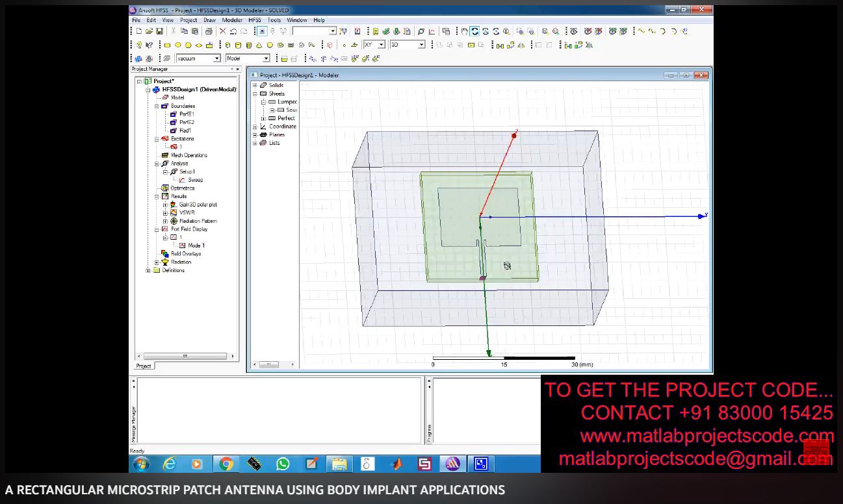Open the HFSS menu
The height and width of the screenshot is (504, 843).
[254, 20]
